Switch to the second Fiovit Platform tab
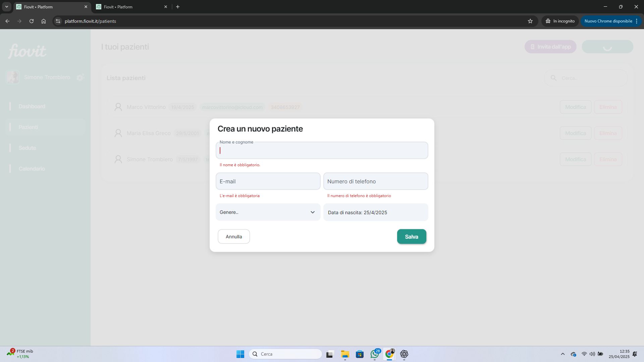The image size is (644, 362). click(131, 7)
